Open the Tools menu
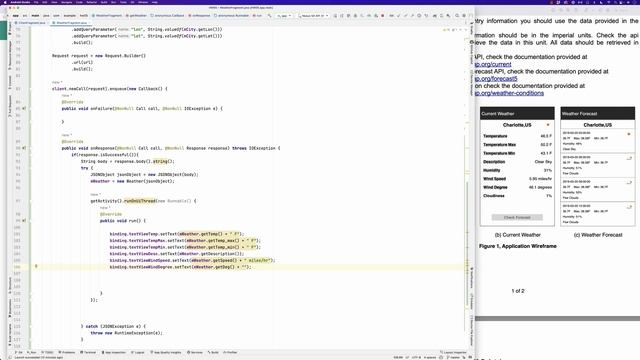This screenshot has width=640, height=360. pyautogui.click(x=123, y=2)
